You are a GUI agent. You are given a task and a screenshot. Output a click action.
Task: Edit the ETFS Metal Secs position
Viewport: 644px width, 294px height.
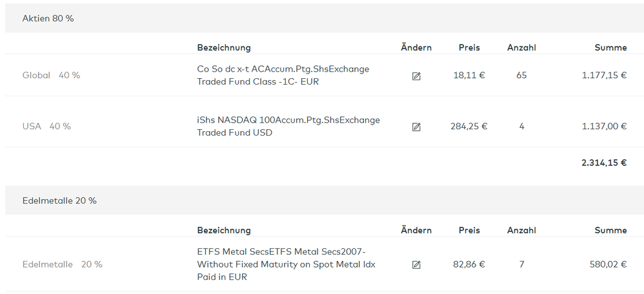tap(416, 264)
